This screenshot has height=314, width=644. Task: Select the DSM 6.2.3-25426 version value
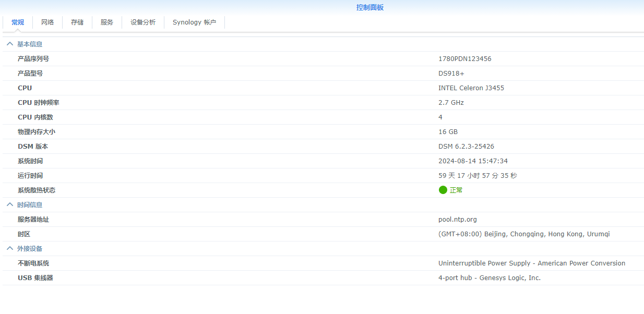pyautogui.click(x=466, y=147)
